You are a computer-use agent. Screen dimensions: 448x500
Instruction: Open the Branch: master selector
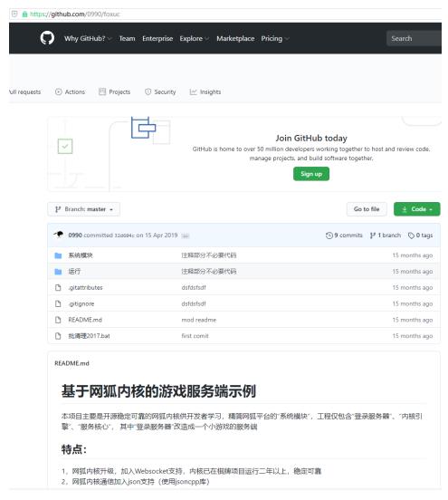(x=84, y=209)
